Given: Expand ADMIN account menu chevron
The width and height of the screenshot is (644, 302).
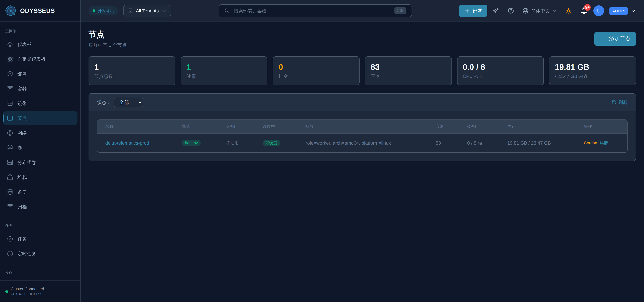Looking at the screenshot, I should point(633,11).
